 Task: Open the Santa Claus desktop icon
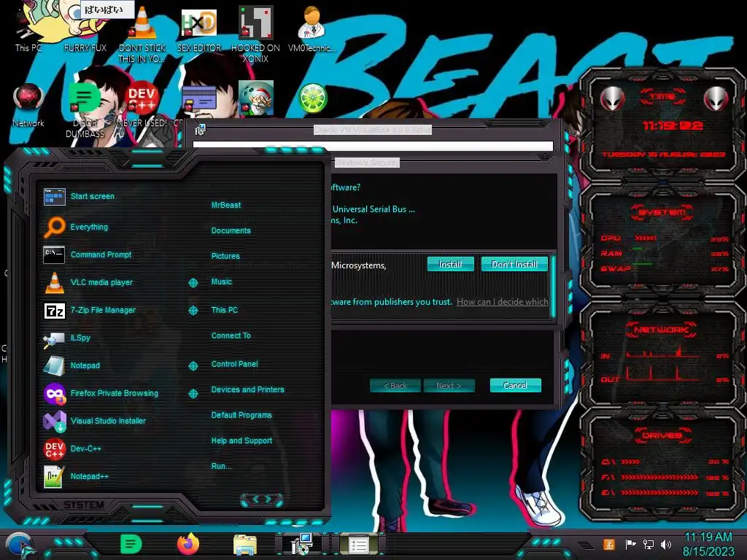[256, 98]
